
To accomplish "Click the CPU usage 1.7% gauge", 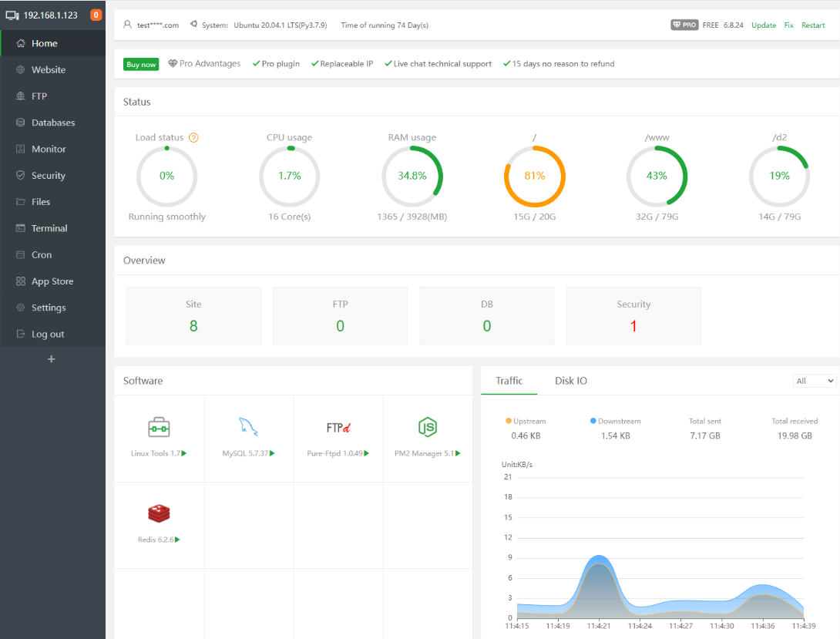I will [289, 177].
